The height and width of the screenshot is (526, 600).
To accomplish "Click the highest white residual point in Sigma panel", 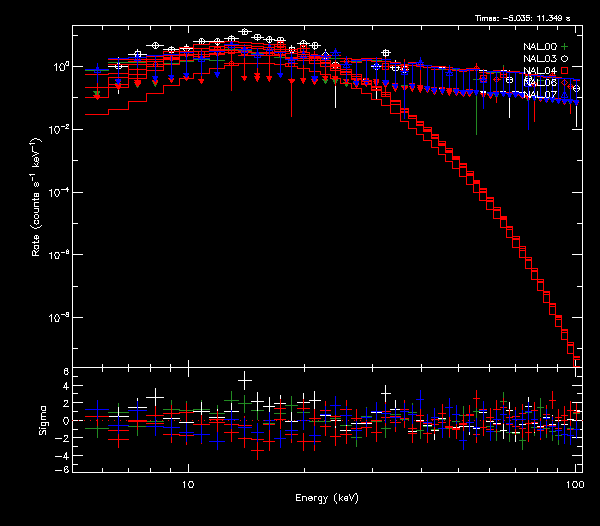I will tap(245, 379).
